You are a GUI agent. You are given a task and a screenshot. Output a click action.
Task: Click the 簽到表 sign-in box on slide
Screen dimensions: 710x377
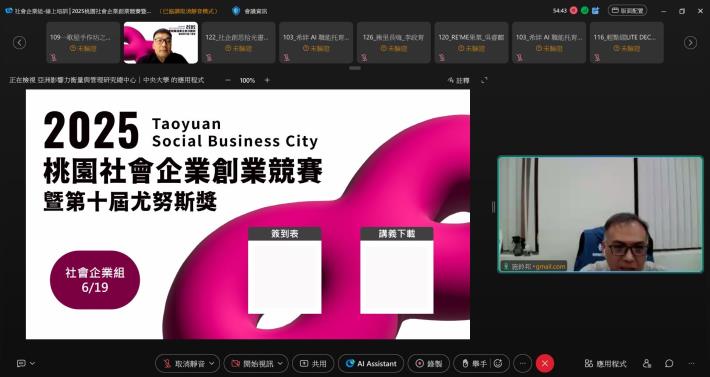(285, 270)
